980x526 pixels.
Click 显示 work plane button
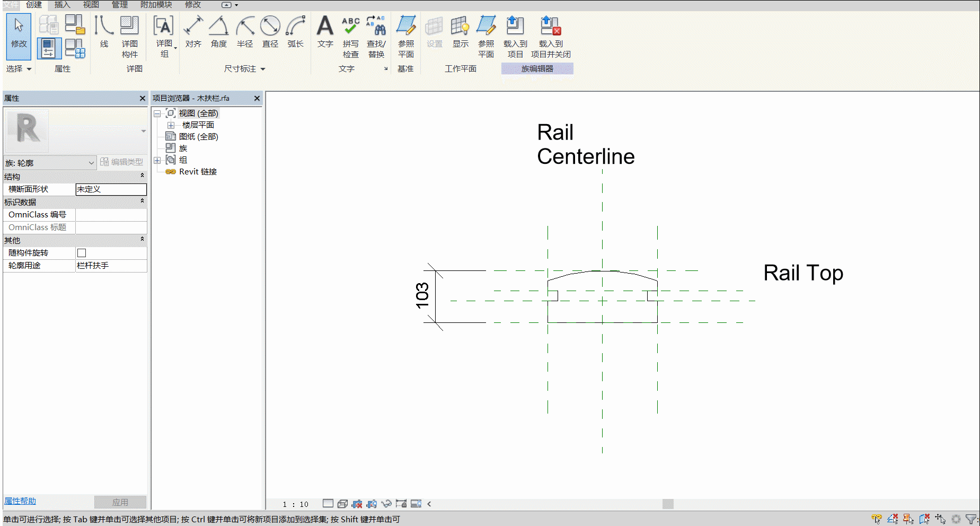point(460,32)
